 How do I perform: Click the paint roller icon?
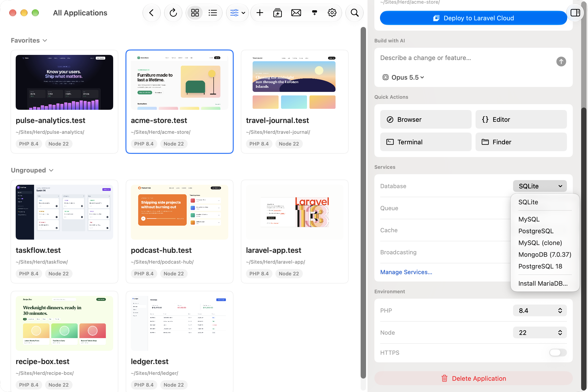(315, 13)
